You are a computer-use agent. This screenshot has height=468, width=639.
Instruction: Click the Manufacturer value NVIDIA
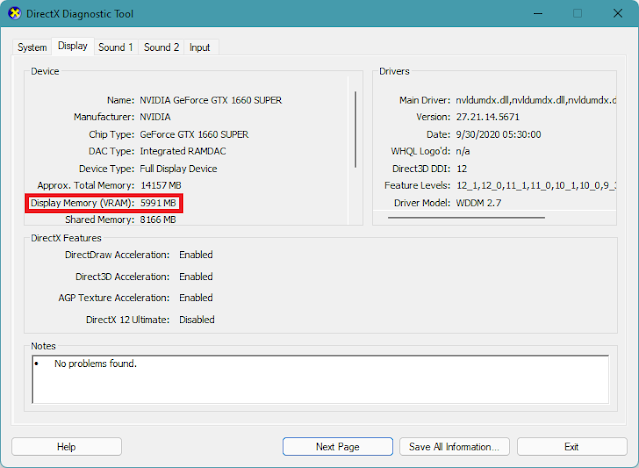pyautogui.click(x=155, y=117)
